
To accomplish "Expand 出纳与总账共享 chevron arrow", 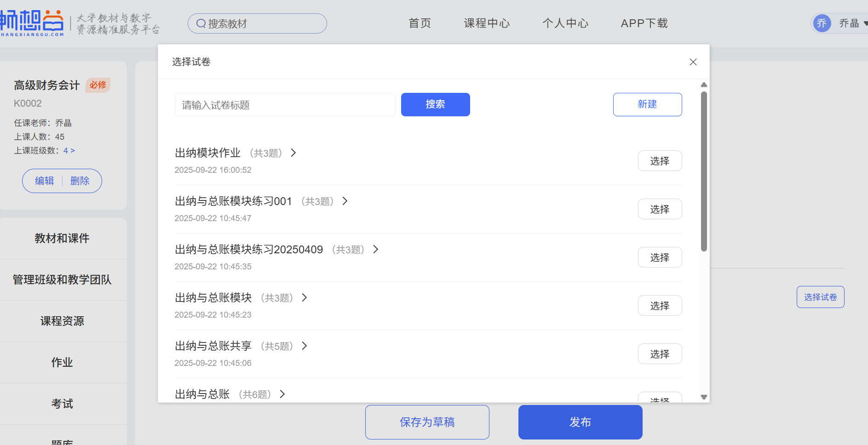I will [x=305, y=346].
